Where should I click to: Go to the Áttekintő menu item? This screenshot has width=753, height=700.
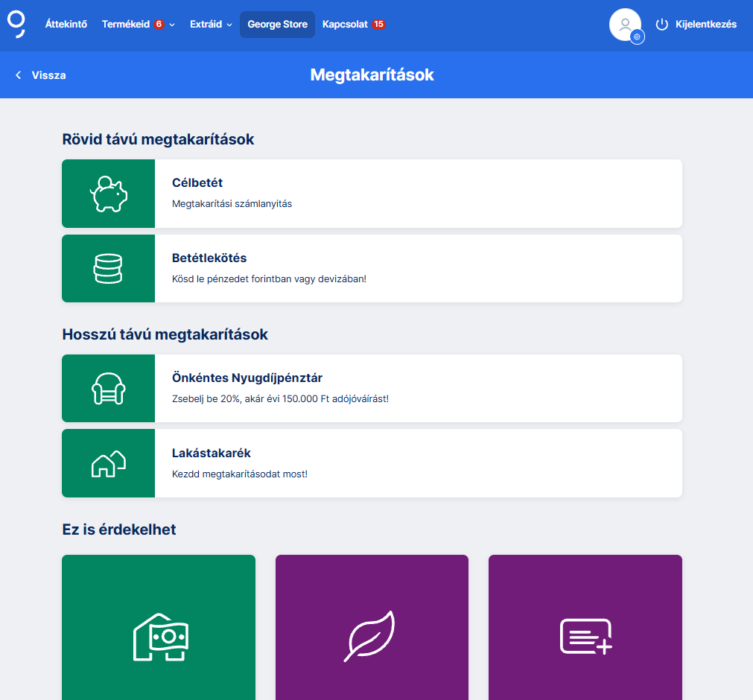66,25
